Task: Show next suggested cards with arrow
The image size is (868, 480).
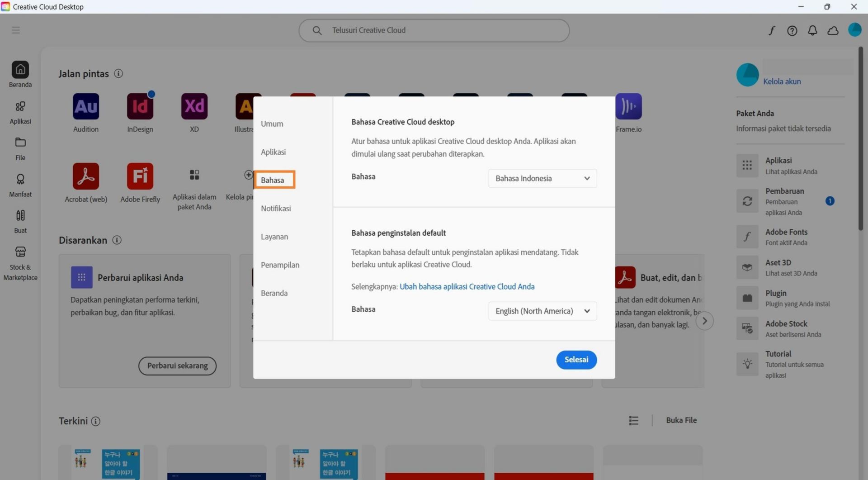Action: coord(704,321)
